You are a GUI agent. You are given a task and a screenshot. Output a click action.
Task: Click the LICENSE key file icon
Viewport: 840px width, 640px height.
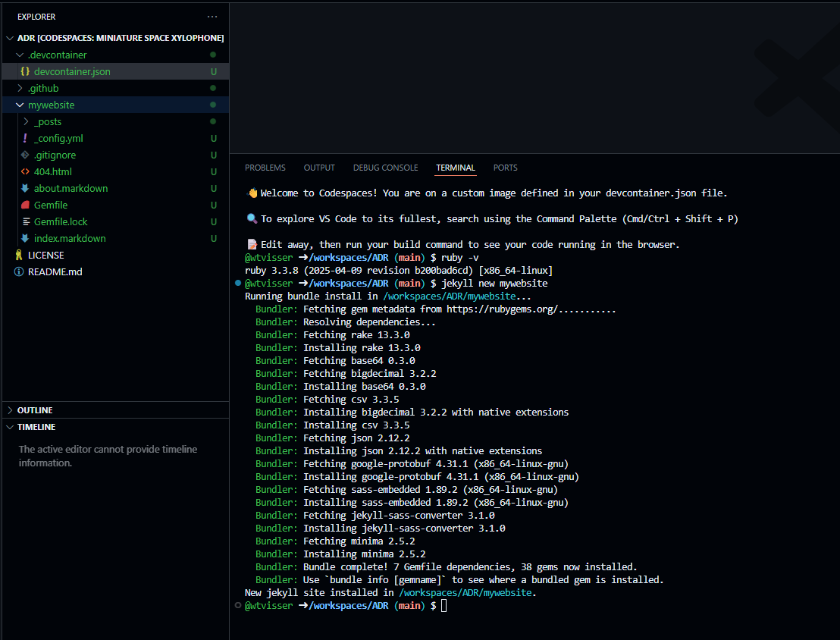(x=19, y=255)
